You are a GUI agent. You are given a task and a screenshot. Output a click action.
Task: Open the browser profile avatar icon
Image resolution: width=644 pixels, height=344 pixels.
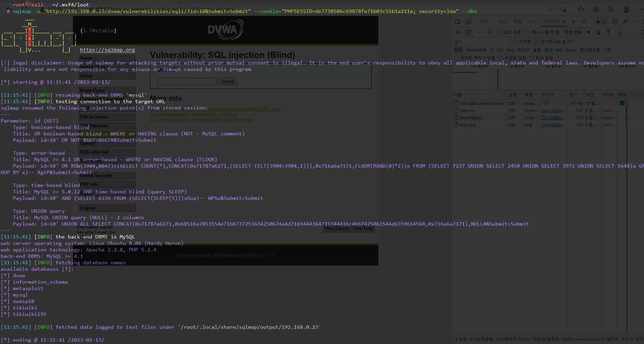[626, 9]
